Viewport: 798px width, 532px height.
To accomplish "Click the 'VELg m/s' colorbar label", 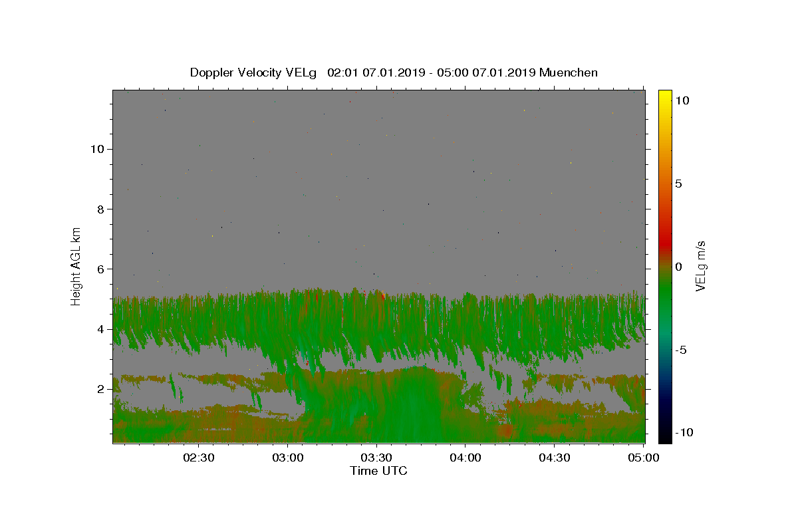I will (x=701, y=266).
